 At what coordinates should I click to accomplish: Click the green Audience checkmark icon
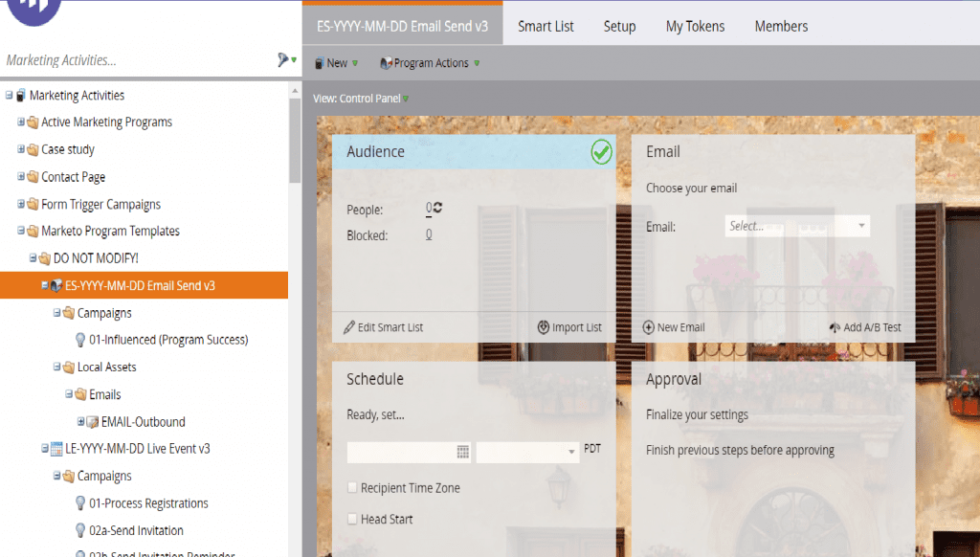[601, 152]
